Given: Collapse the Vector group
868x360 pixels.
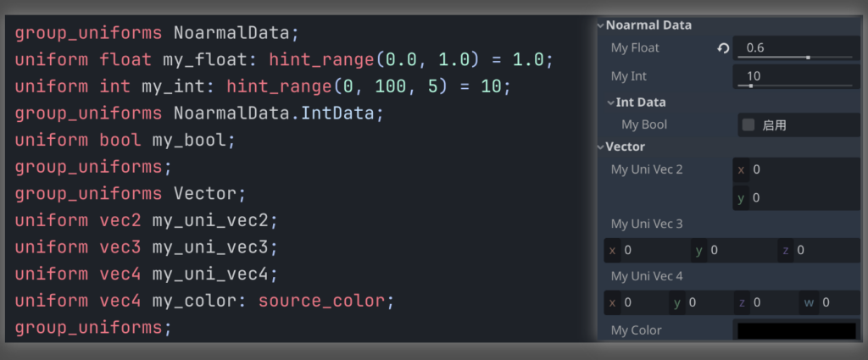Looking at the screenshot, I should pyautogui.click(x=601, y=147).
